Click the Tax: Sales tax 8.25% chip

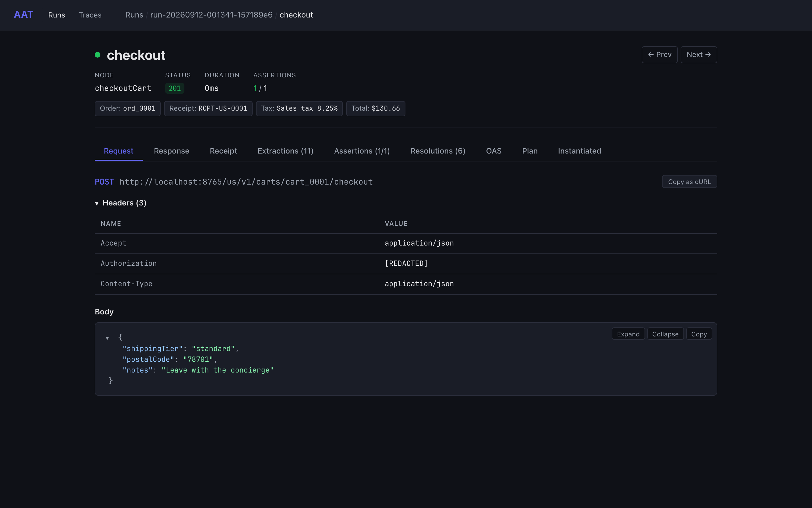(x=299, y=109)
